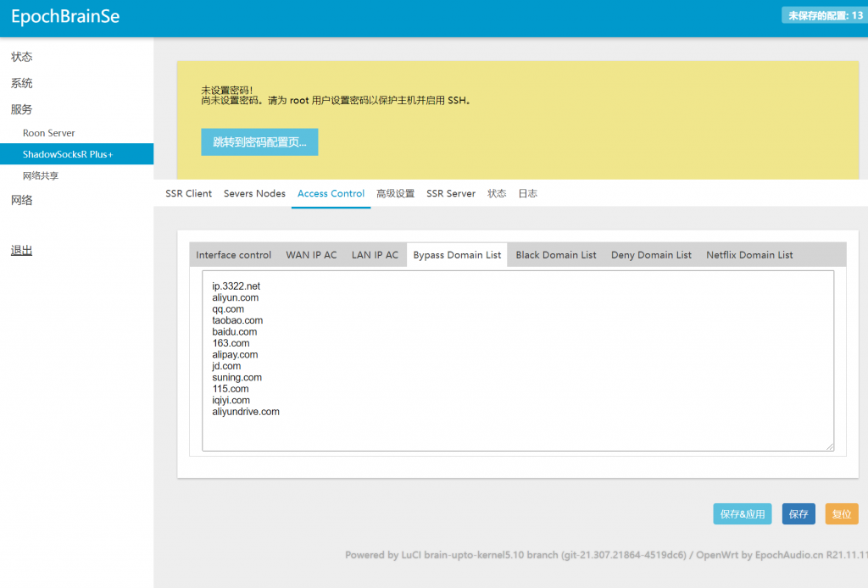Switch to the Severs Nodes tab
Image resolution: width=868 pixels, height=588 pixels.
[254, 194]
